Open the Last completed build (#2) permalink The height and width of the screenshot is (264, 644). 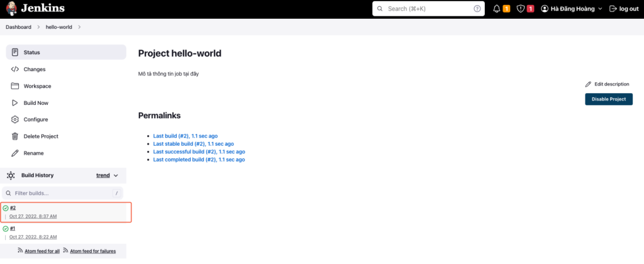199,160
